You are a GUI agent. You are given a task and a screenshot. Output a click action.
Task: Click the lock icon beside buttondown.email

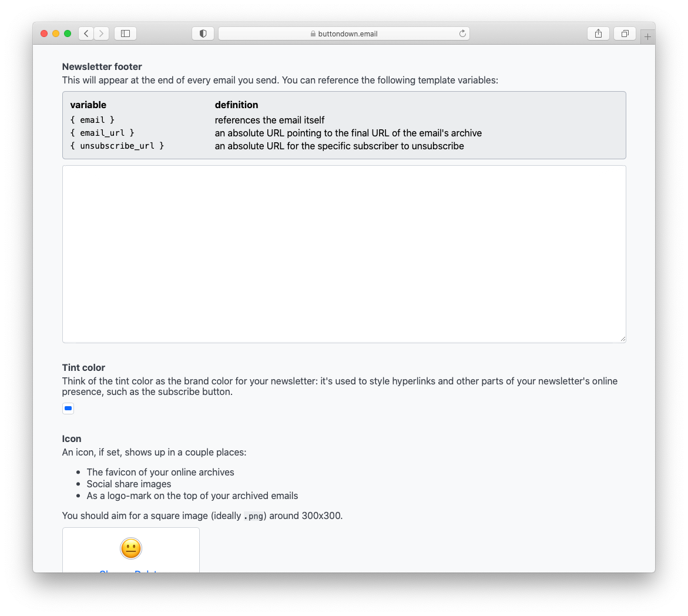coord(313,34)
